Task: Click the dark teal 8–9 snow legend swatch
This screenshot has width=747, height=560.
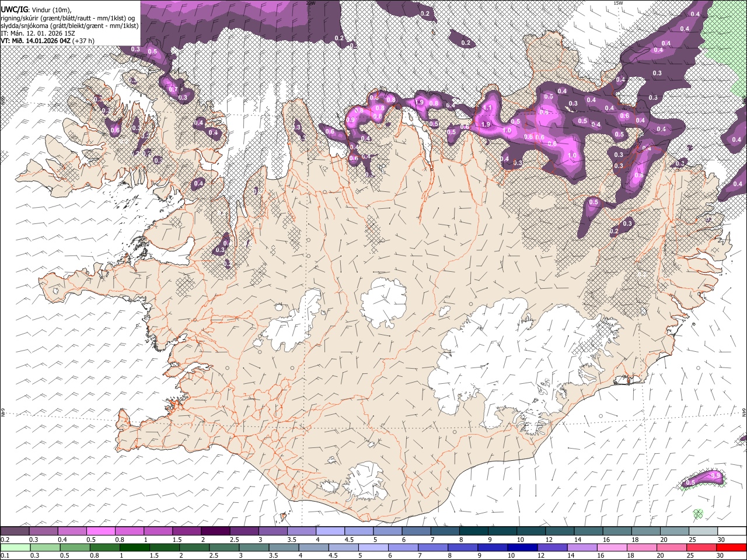Action: [474, 531]
